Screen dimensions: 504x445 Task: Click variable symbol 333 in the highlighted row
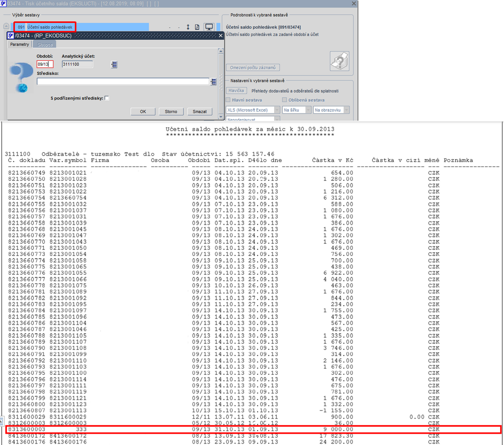[x=81, y=429]
